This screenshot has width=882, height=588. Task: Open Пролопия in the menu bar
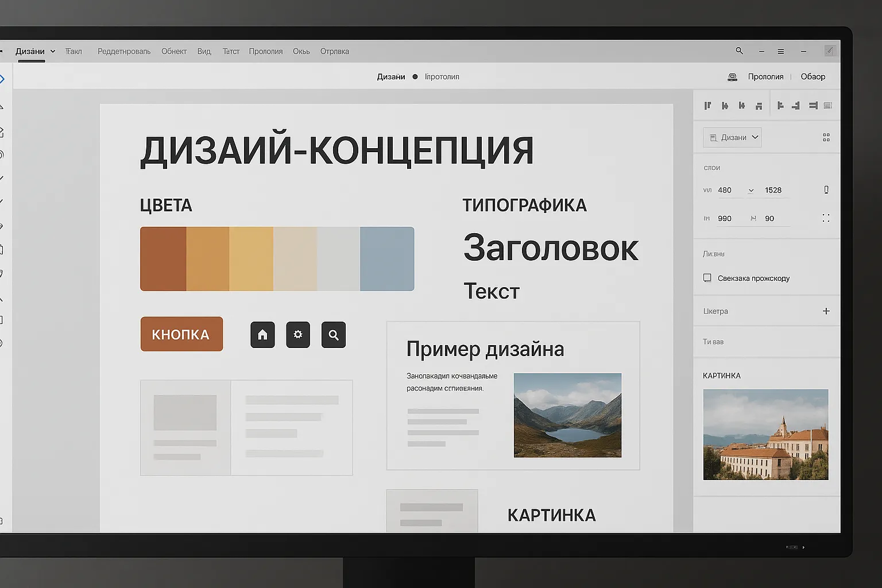point(266,52)
